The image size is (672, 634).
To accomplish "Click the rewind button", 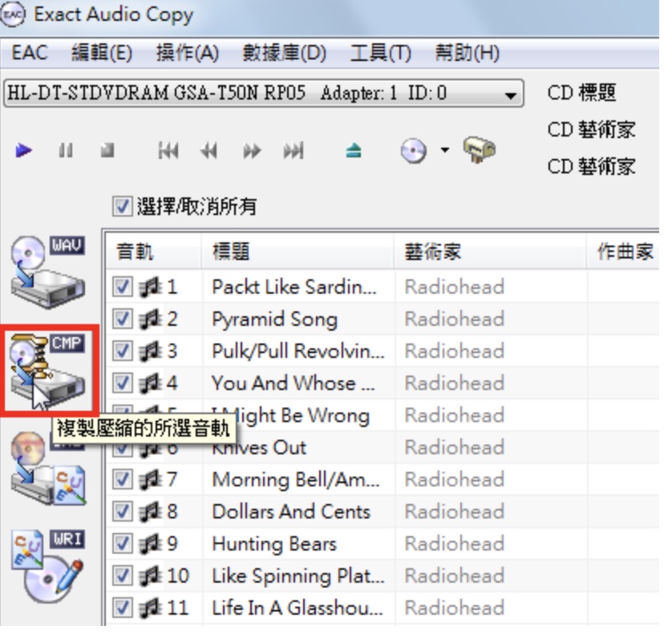I will click(208, 151).
